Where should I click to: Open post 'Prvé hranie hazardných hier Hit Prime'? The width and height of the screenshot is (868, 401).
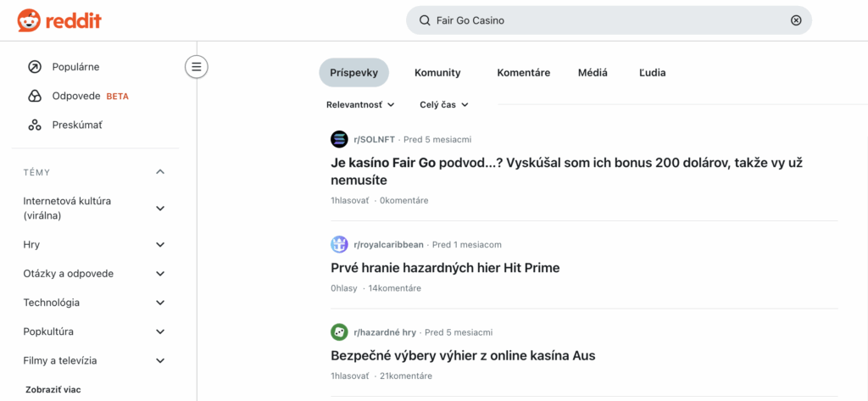pos(445,268)
